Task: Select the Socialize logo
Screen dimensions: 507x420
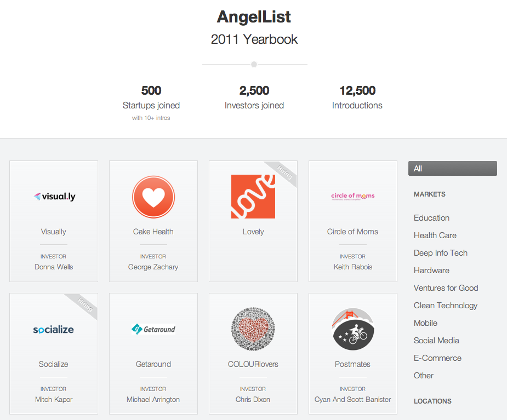Action: tap(54, 330)
